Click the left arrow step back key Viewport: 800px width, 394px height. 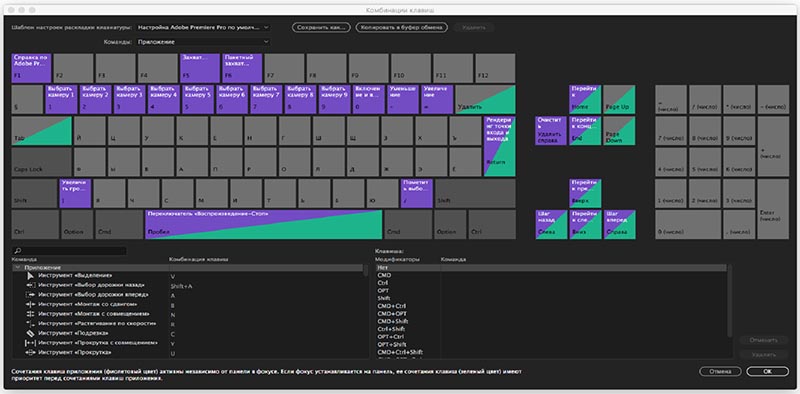(x=551, y=225)
